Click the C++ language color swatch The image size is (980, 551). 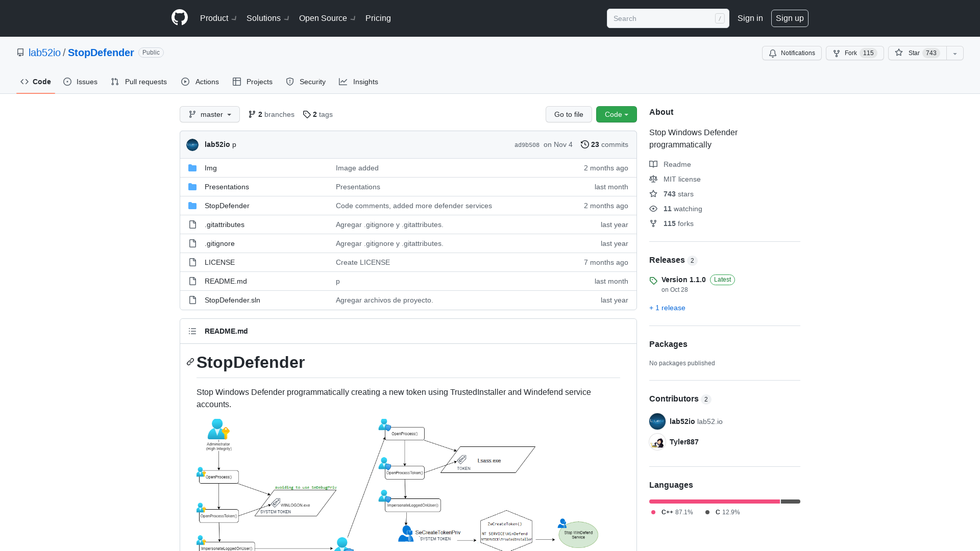coord(653,512)
